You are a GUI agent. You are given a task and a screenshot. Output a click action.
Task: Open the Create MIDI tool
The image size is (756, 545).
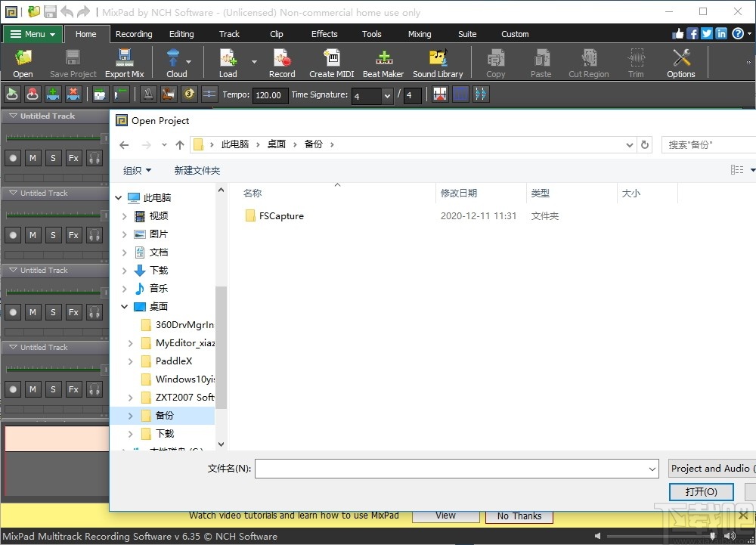(x=332, y=63)
